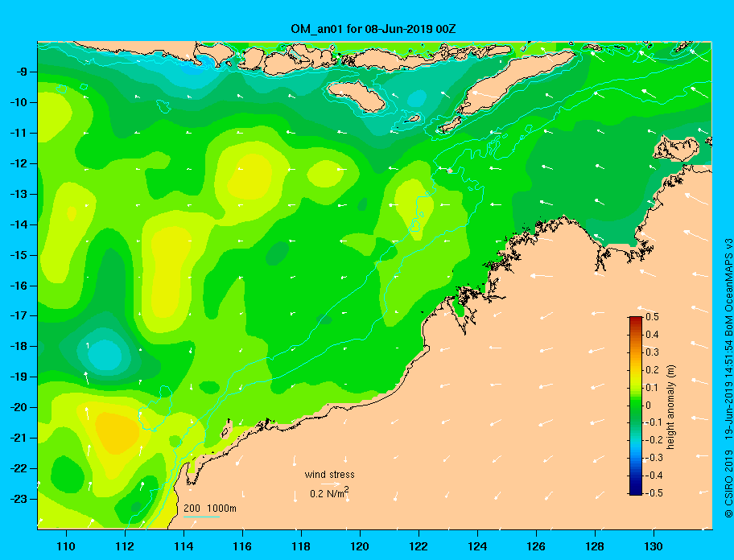734x560 pixels.
Task: Click the chart title 'OM_an01 for 08-Jun-2019 00Z'
Action: (373, 29)
